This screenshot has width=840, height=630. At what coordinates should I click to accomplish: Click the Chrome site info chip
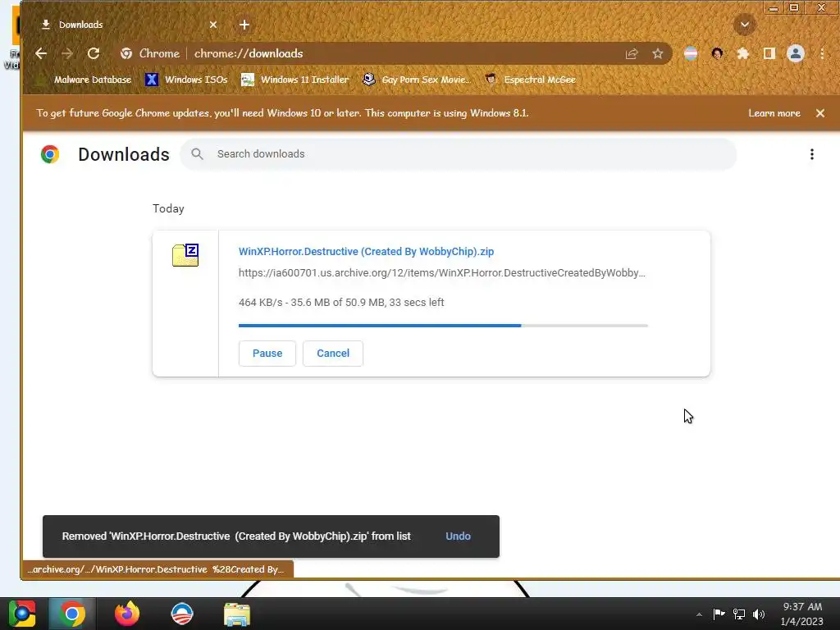pyautogui.click(x=150, y=53)
